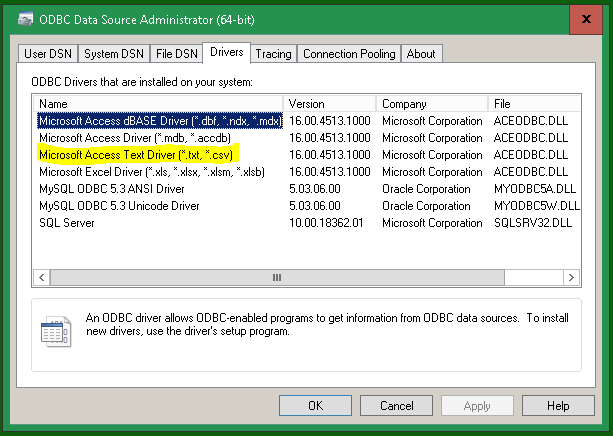The image size is (613, 436).
Task: Click version 5.03.06.00 of MySQL ANSI Driver
Action: point(315,189)
